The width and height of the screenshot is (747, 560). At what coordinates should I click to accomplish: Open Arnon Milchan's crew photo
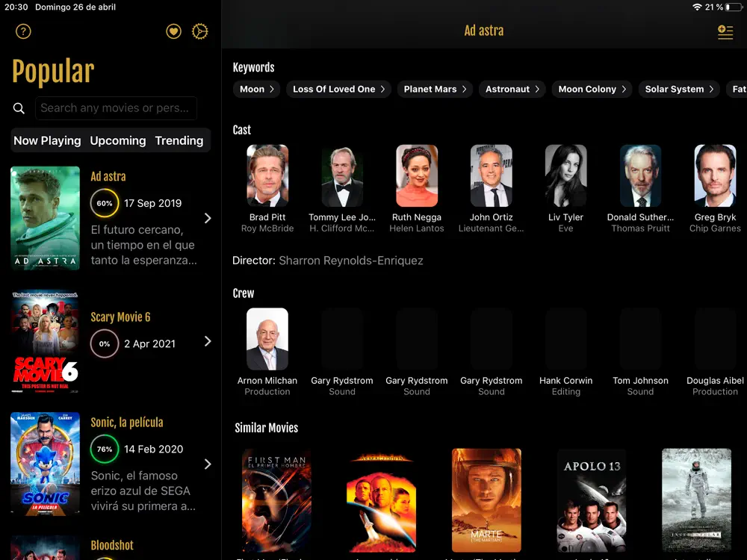tap(267, 339)
